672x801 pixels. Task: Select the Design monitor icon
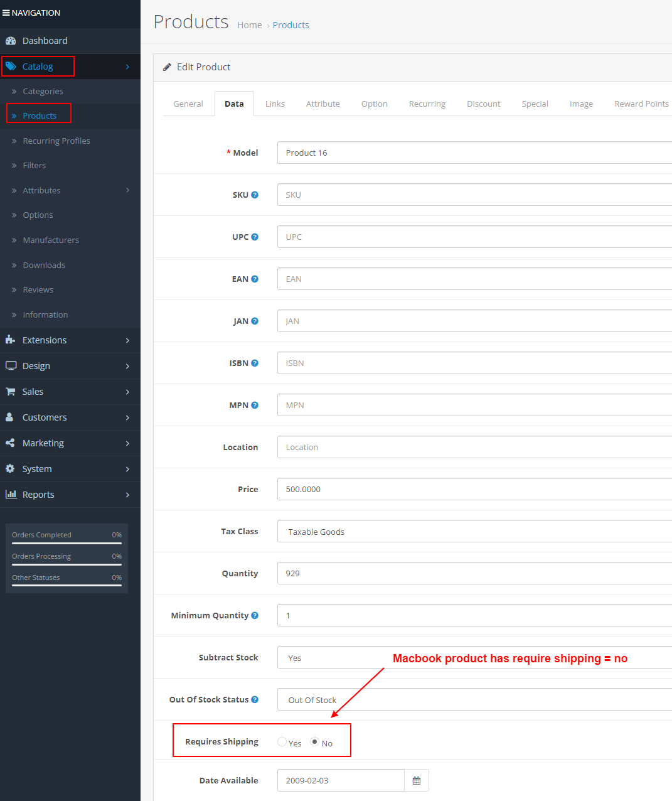(x=11, y=365)
